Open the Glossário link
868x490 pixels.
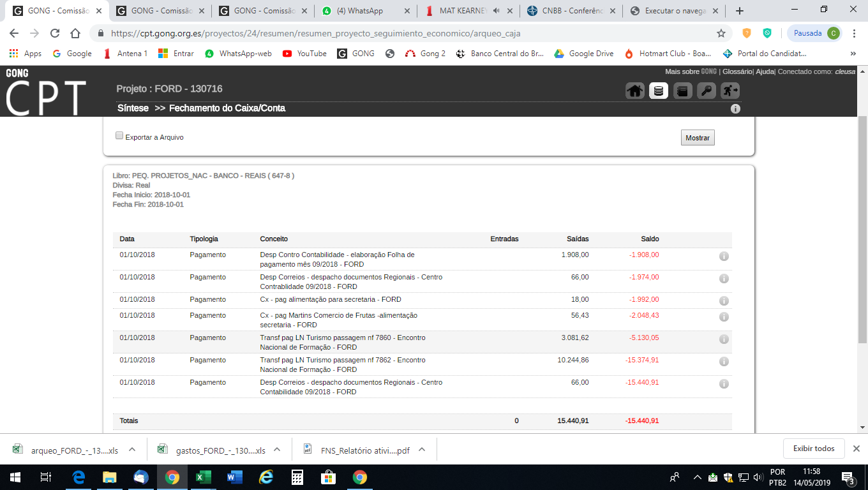pyautogui.click(x=737, y=72)
